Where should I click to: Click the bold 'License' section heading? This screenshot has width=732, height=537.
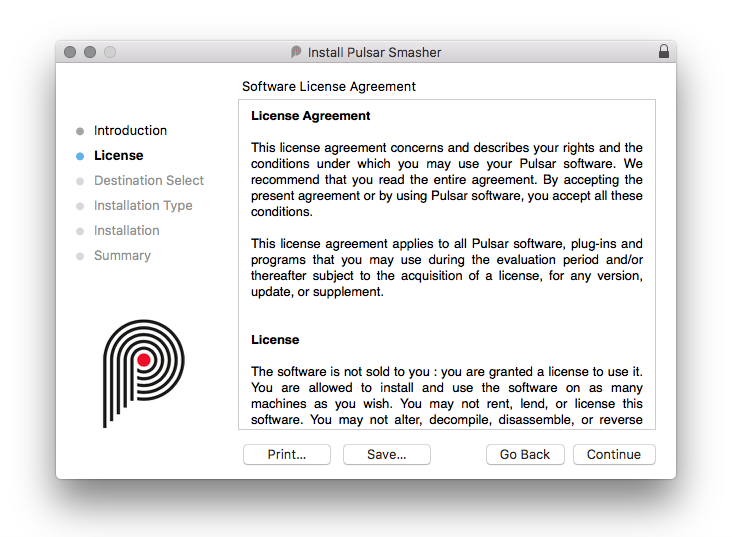275,339
